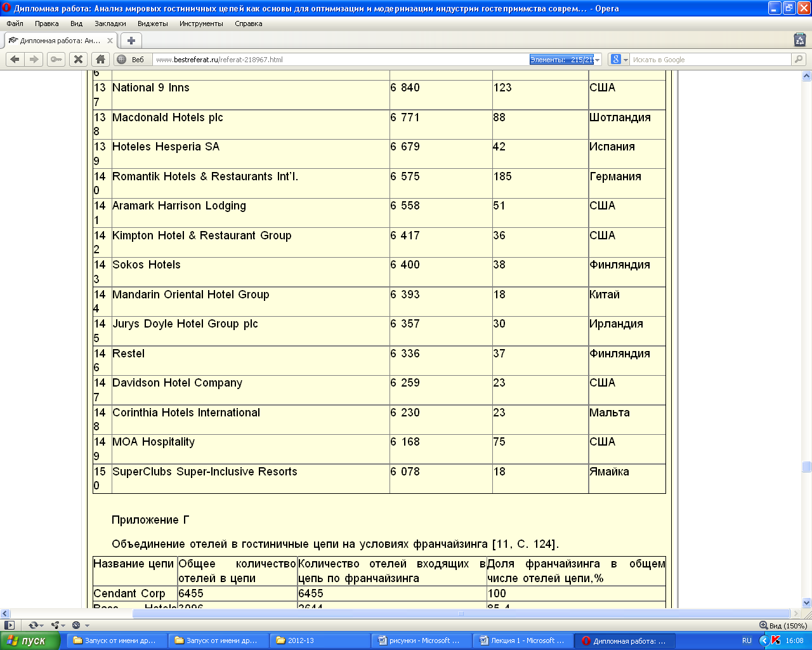
Task: Open the Правка menu
Action: pos(47,23)
